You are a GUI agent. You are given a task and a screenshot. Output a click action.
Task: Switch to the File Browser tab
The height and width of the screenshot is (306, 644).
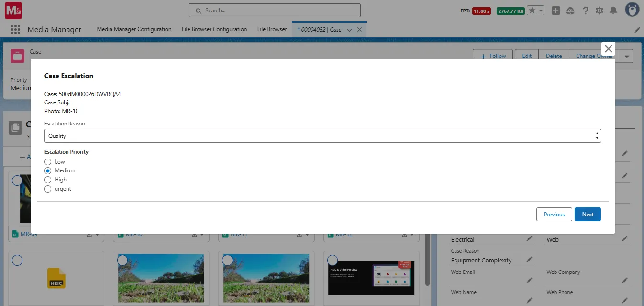(x=272, y=29)
